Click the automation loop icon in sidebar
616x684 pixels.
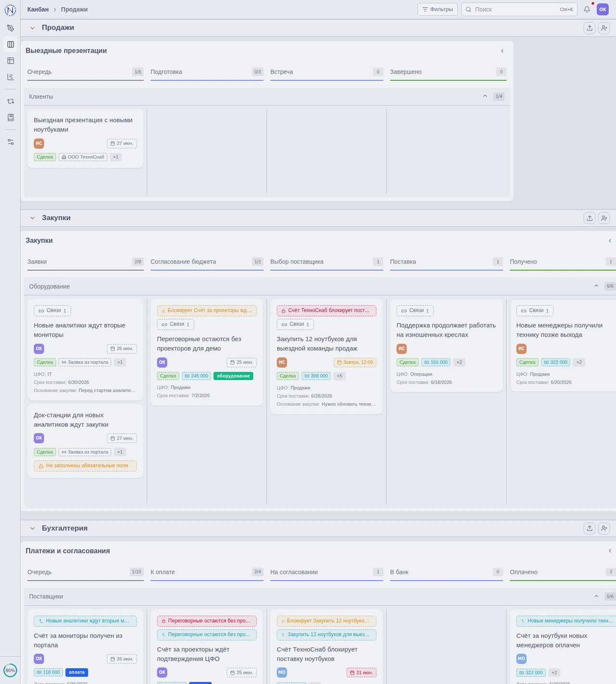11,101
